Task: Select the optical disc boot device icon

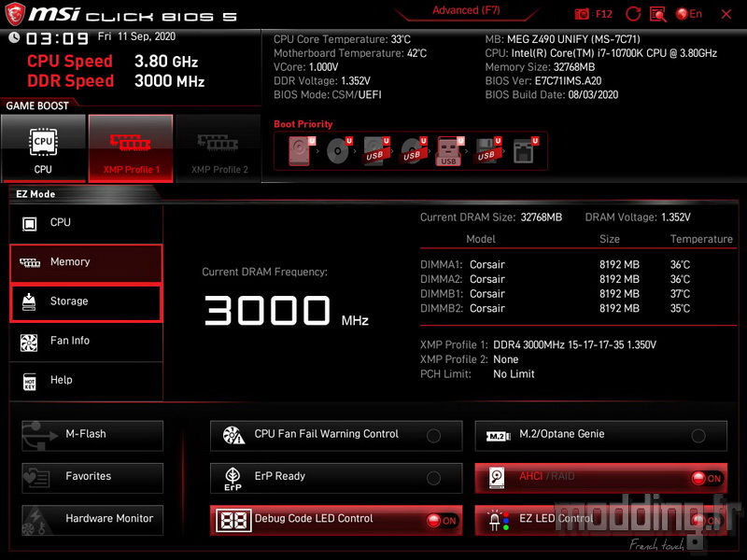Action: pos(339,151)
